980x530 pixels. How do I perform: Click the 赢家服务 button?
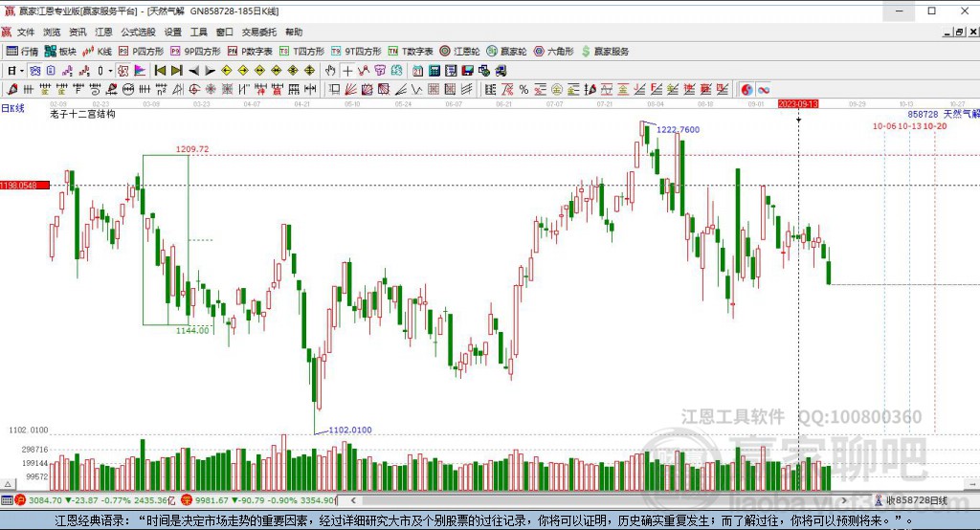click(x=605, y=52)
